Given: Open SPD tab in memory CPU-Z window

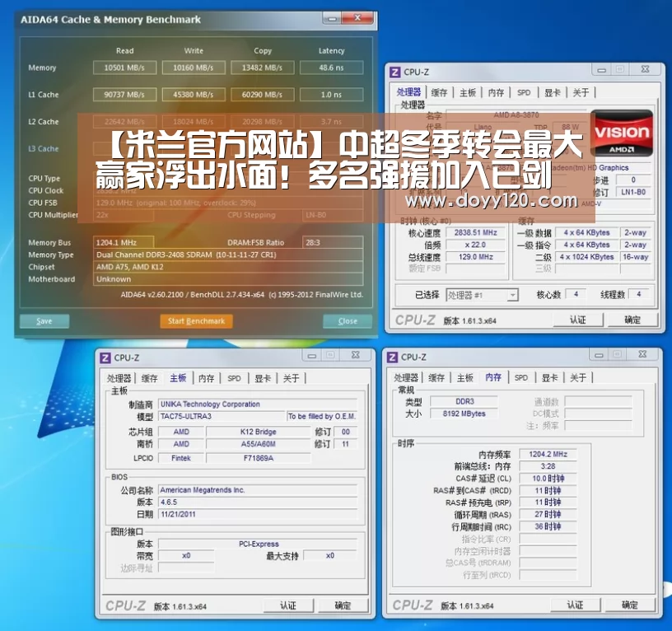Looking at the screenshot, I should [521, 377].
